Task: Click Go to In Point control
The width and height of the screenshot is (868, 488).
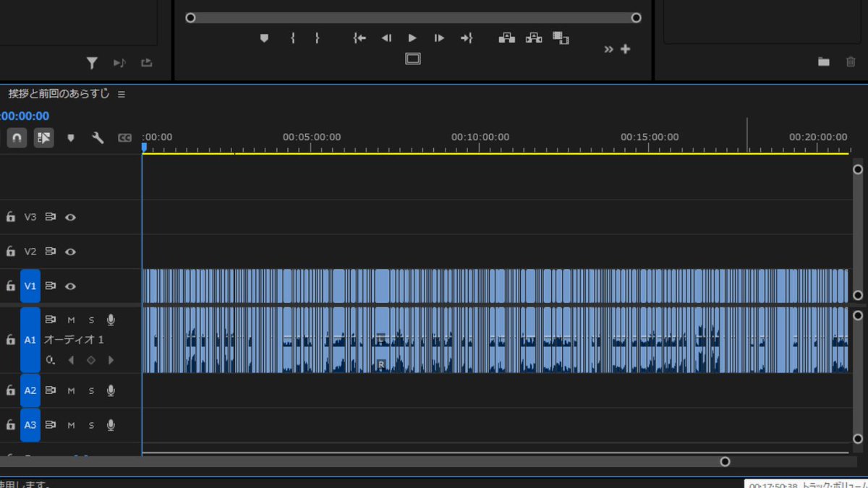Action: click(x=359, y=38)
